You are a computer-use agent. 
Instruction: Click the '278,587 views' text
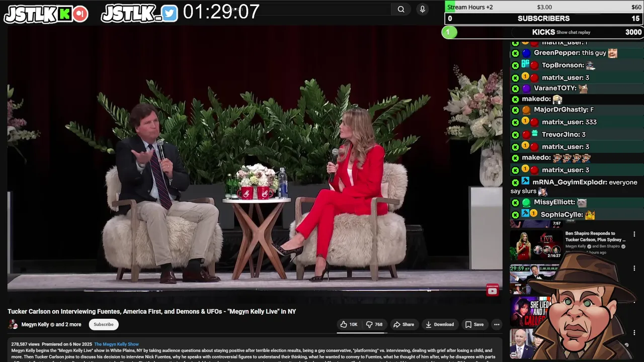pyautogui.click(x=25, y=344)
